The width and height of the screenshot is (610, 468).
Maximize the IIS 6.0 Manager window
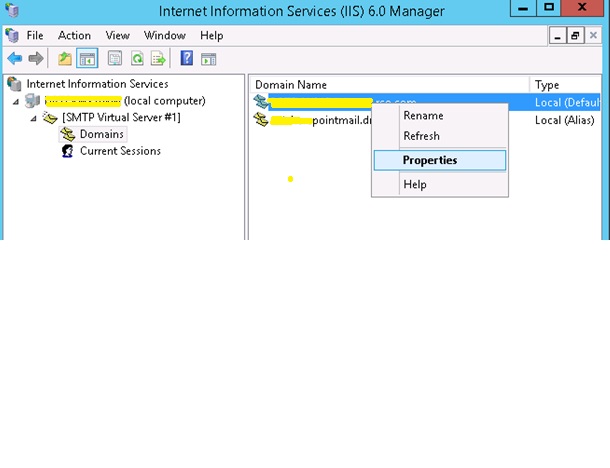point(549,8)
